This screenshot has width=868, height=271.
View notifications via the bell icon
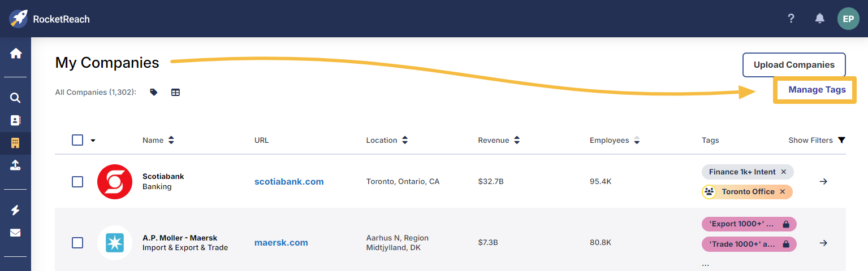coord(819,19)
